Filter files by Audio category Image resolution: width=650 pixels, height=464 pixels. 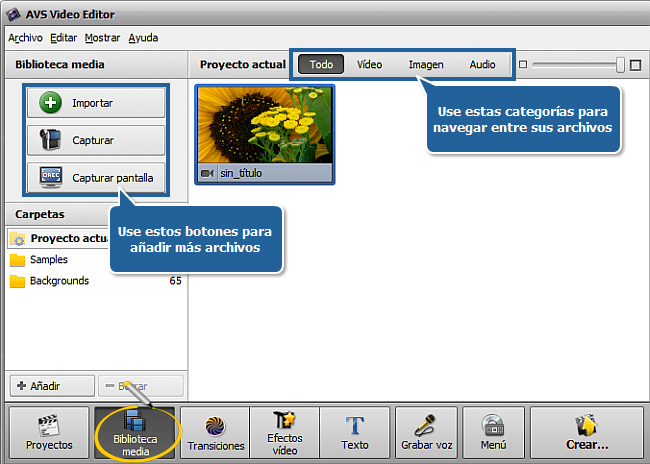pos(482,64)
